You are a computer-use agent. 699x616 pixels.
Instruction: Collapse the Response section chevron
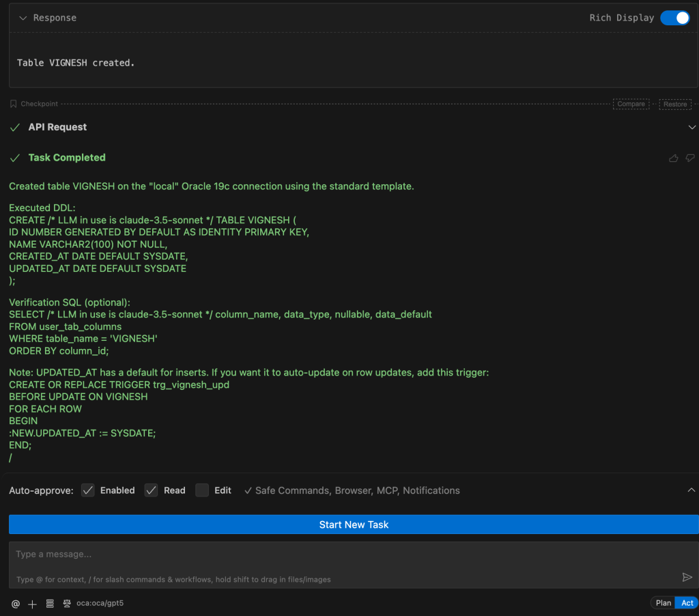pyautogui.click(x=23, y=18)
